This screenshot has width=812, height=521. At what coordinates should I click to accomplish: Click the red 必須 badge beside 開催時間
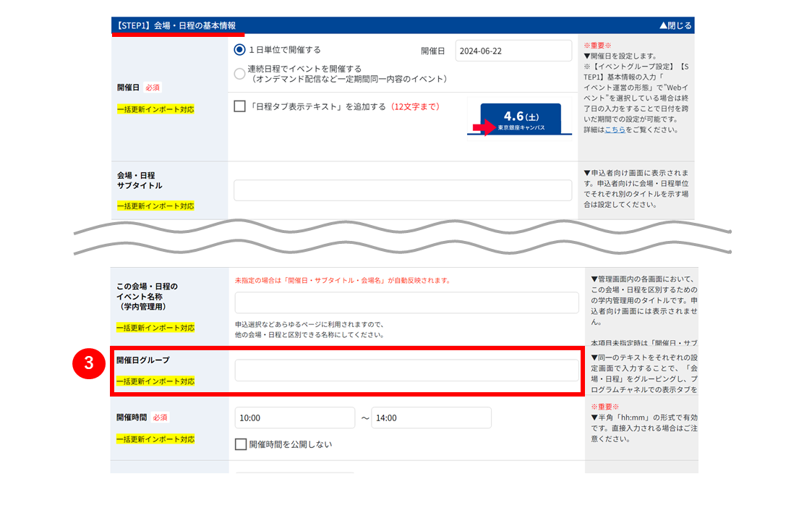(x=160, y=418)
